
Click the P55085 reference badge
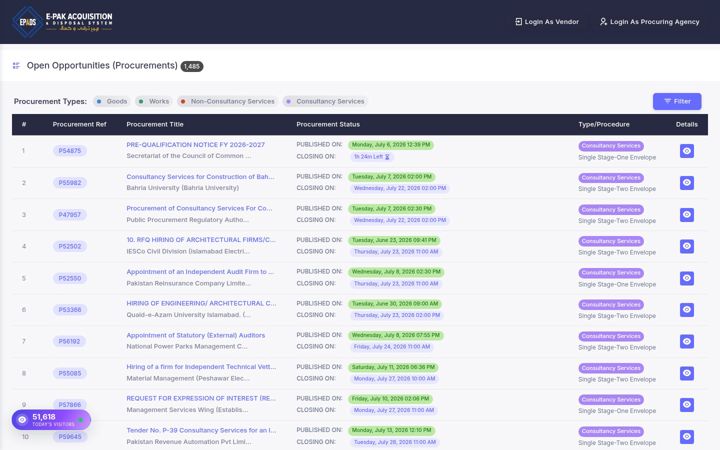click(70, 373)
